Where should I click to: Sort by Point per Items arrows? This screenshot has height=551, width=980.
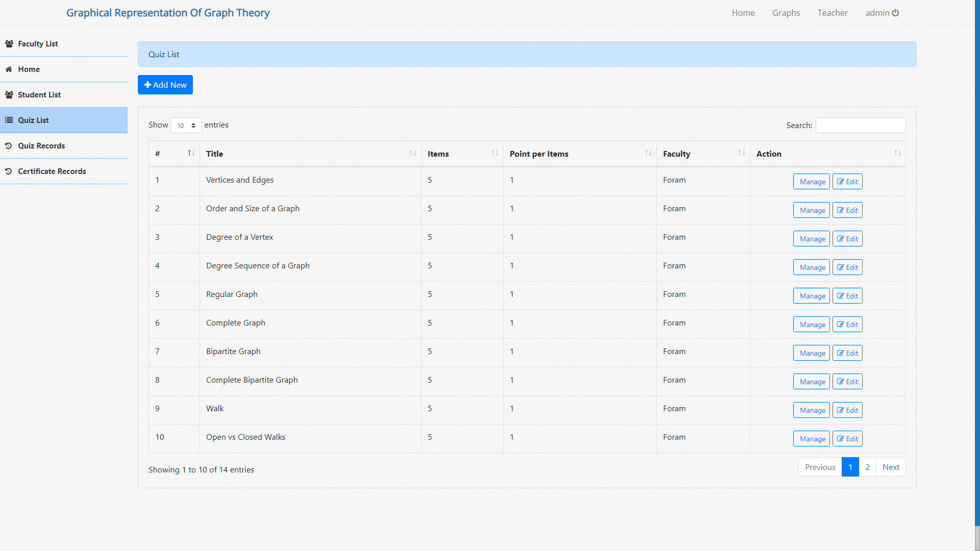point(648,153)
